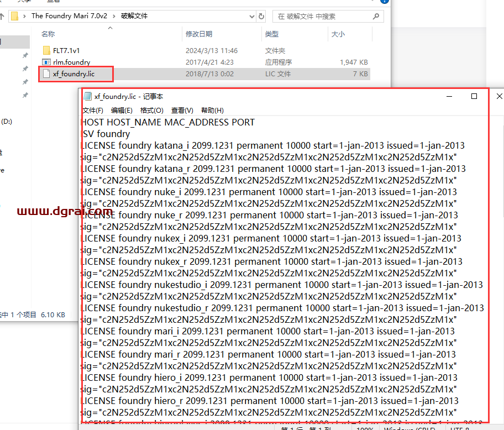Image resolution: width=504 pixels, height=430 pixels.
Task: Maximize the Notepad window
Action: [x=474, y=96]
